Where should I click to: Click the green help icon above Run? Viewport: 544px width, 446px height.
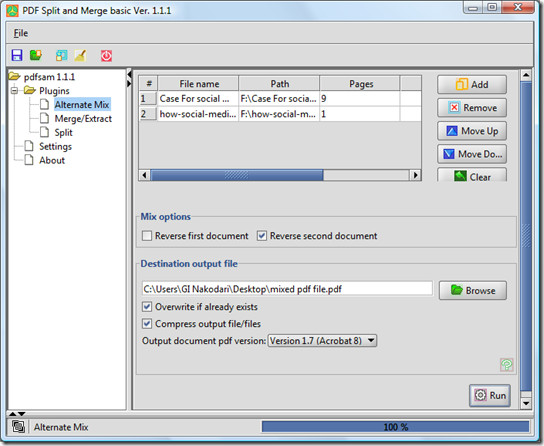click(x=507, y=364)
